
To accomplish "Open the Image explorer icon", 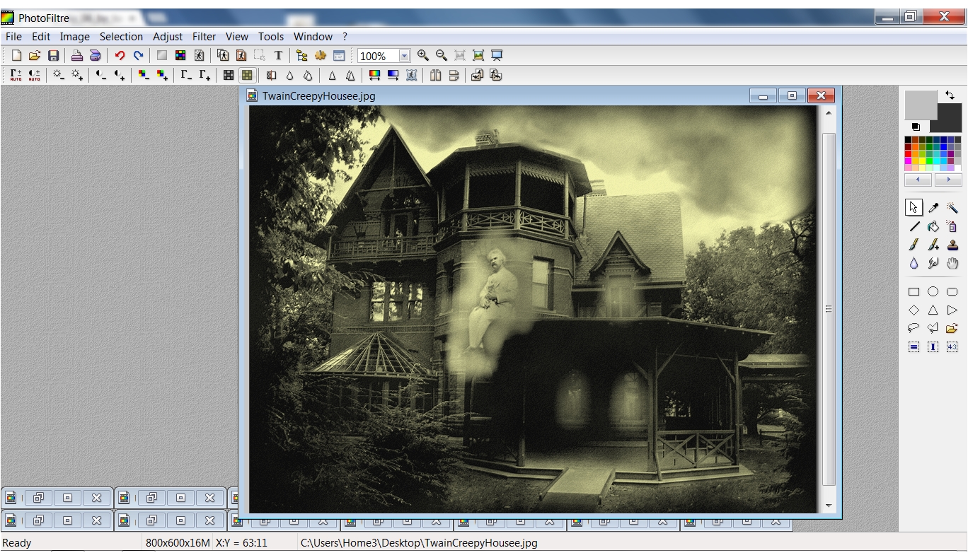I will click(301, 56).
